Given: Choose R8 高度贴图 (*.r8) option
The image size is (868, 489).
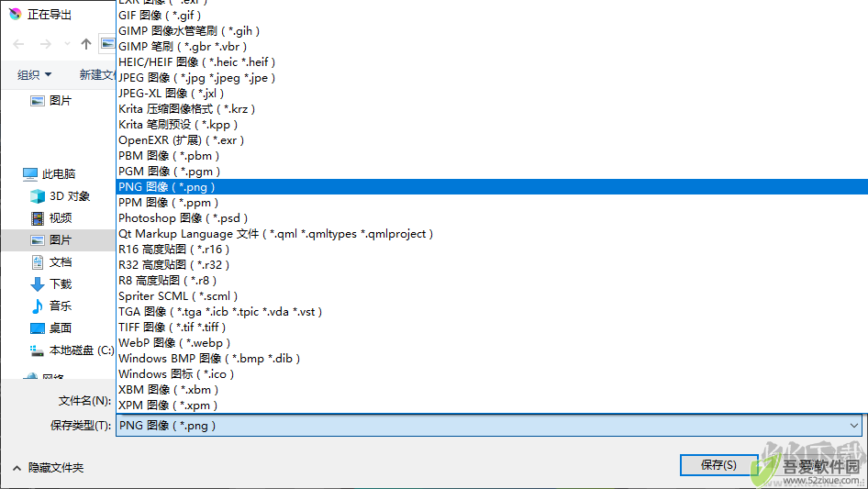Looking at the screenshot, I should (x=492, y=280).
